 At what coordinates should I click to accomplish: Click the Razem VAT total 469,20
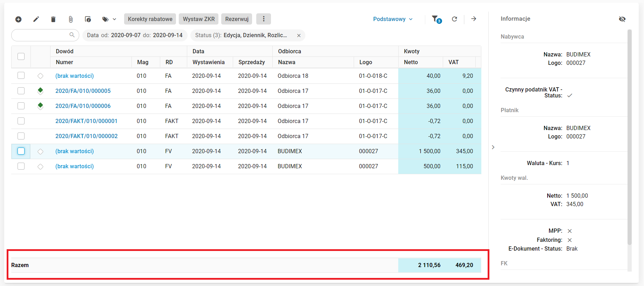coord(465,265)
